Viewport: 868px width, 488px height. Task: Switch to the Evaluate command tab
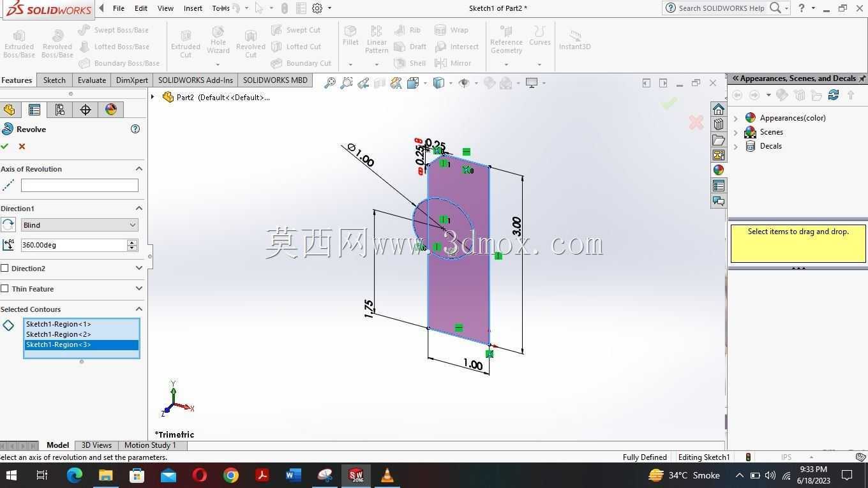tap(92, 80)
